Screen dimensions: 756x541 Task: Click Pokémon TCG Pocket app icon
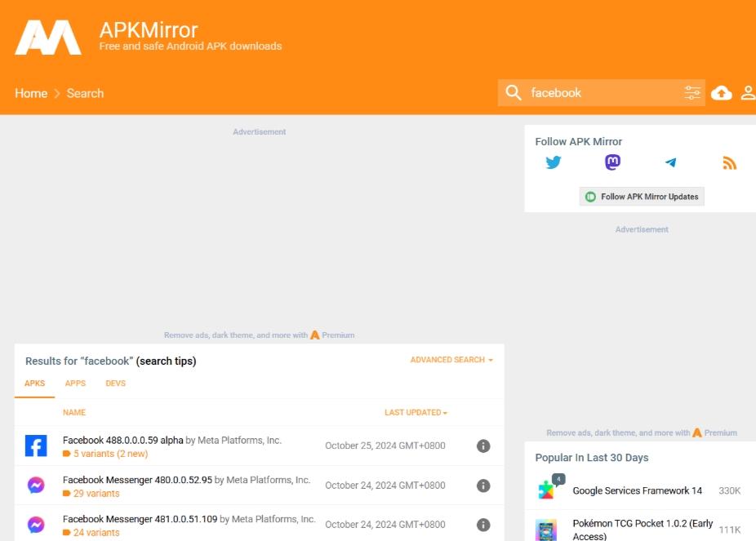pos(546,530)
